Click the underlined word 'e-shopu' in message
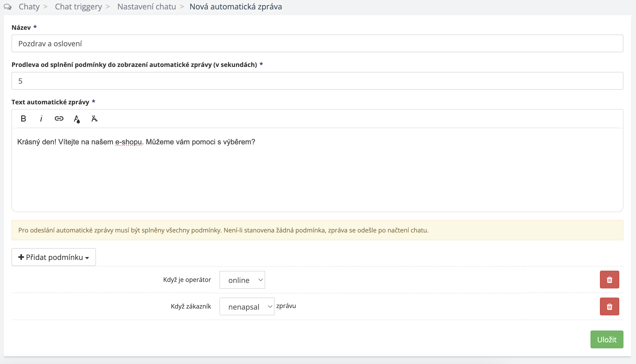Screen dimensions: 636x364 128,142
